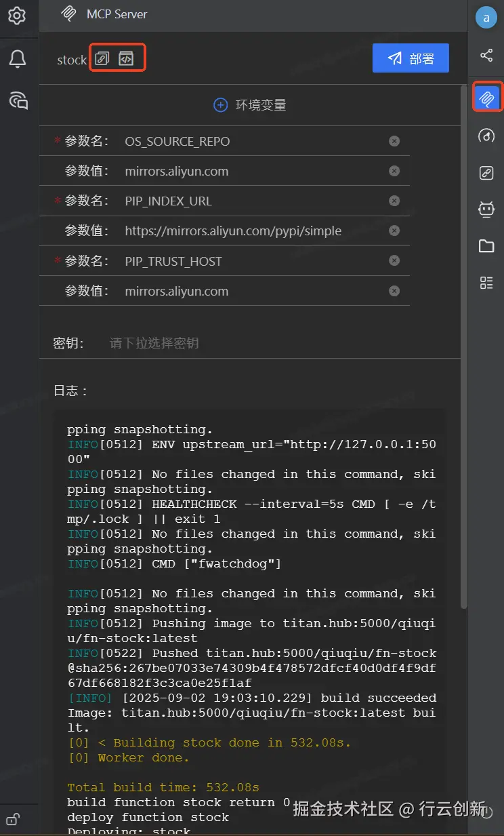
Task: Click the list view icon in right sidebar
Action: click(486, 283)
